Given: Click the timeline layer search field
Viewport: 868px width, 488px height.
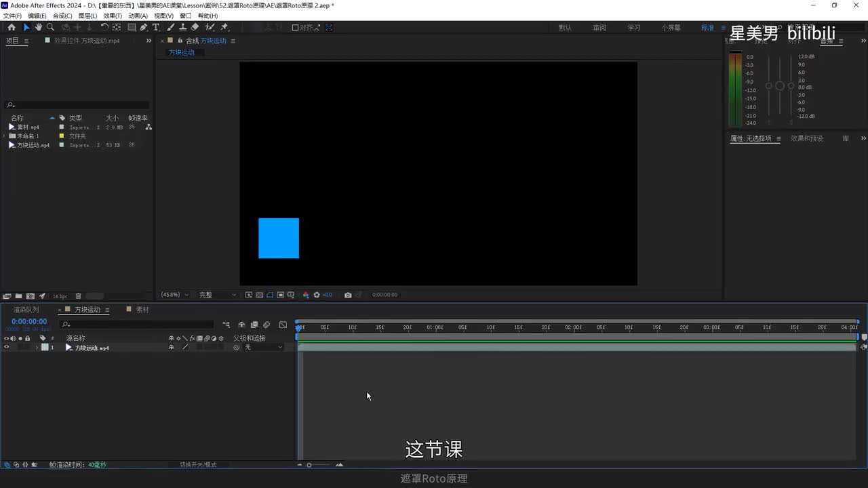Looking at the screenshot, I should pos(138,325).
